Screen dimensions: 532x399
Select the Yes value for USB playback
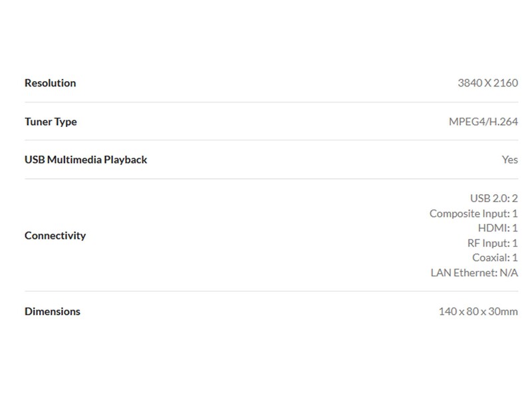tap(509, 160)
